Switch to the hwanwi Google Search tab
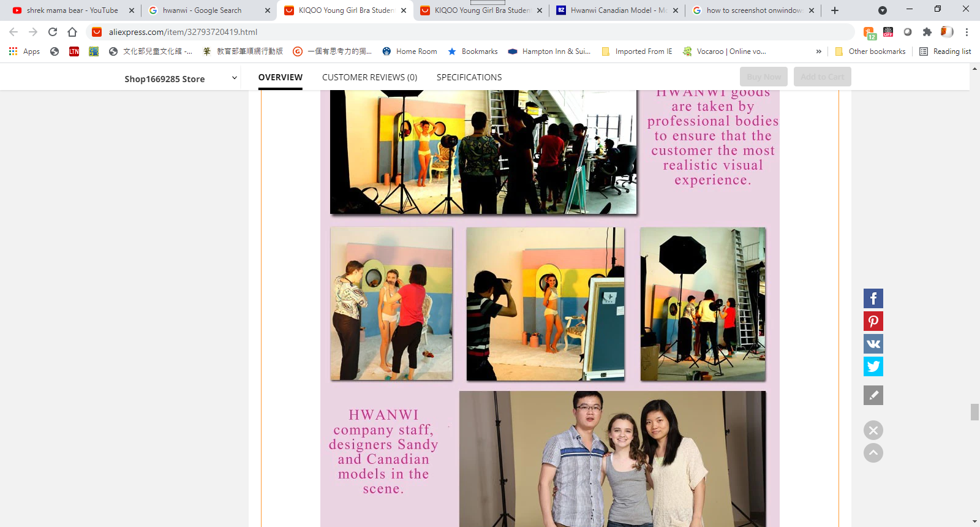The width and height of the screenshot is (980, 527). (x=202, y=10)
